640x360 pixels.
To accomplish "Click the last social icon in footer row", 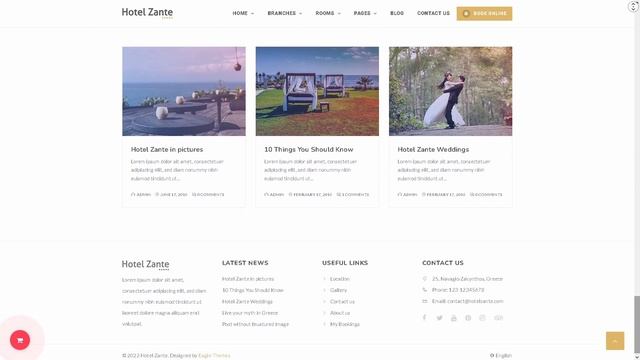I will click(x=498, y=318).
